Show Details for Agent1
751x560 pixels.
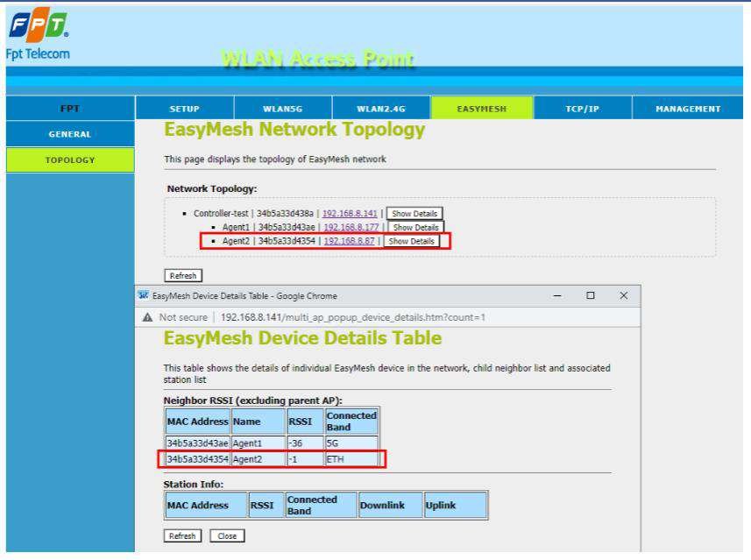[x=415, y=227]
